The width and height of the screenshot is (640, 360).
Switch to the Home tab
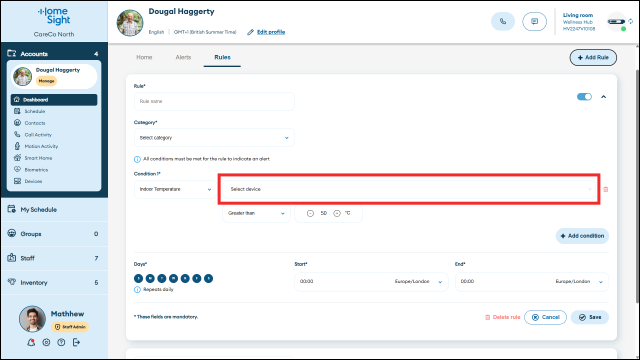coord(144,57)
